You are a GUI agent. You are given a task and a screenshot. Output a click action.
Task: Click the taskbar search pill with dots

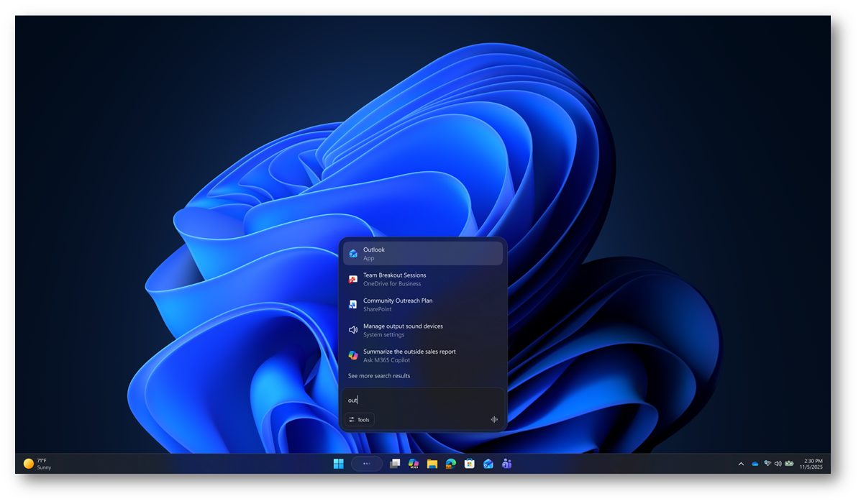(x=366, y=464)
